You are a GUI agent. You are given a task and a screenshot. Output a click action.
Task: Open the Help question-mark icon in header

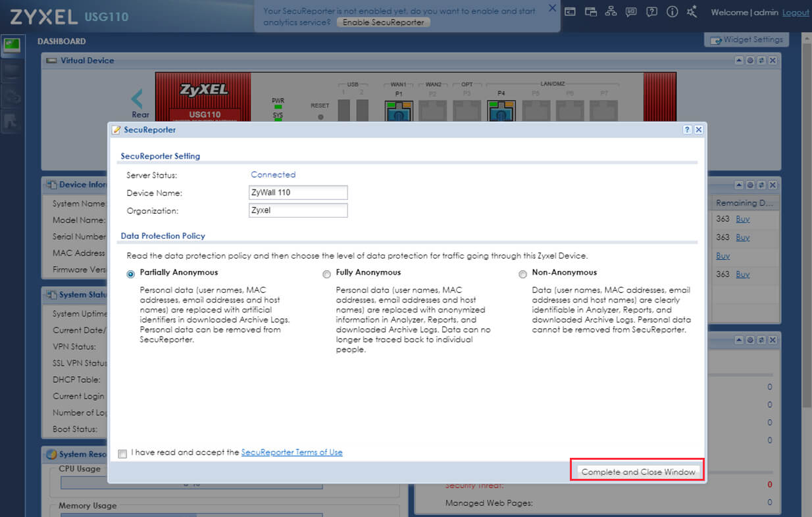click(x=651, y=12)
